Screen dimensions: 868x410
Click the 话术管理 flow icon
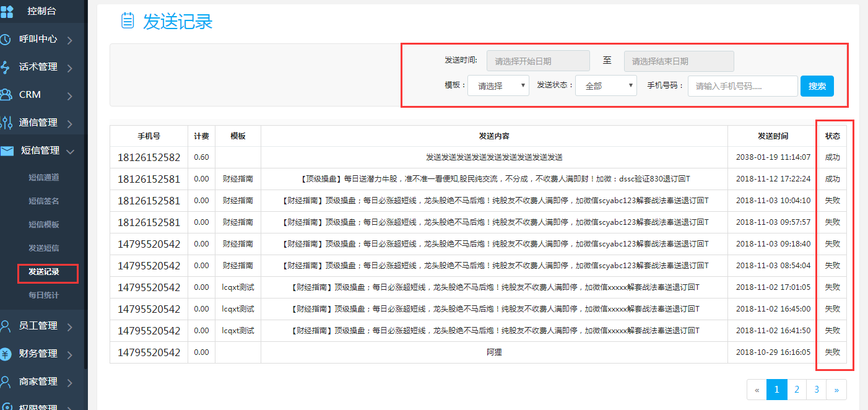(x=6, y=67)
